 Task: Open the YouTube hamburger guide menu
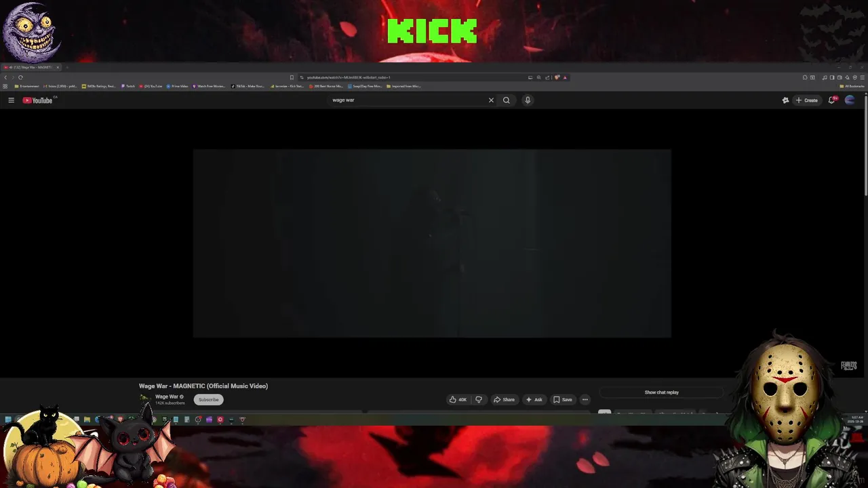pos(11,100)
